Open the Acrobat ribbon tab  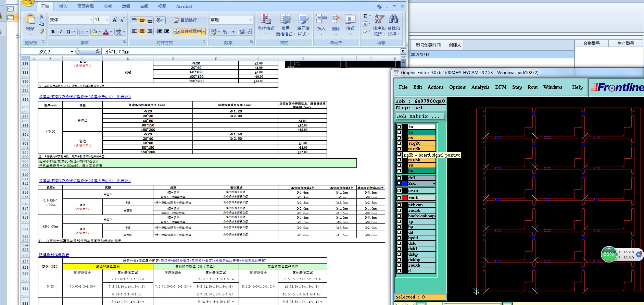tap(184, 6)
